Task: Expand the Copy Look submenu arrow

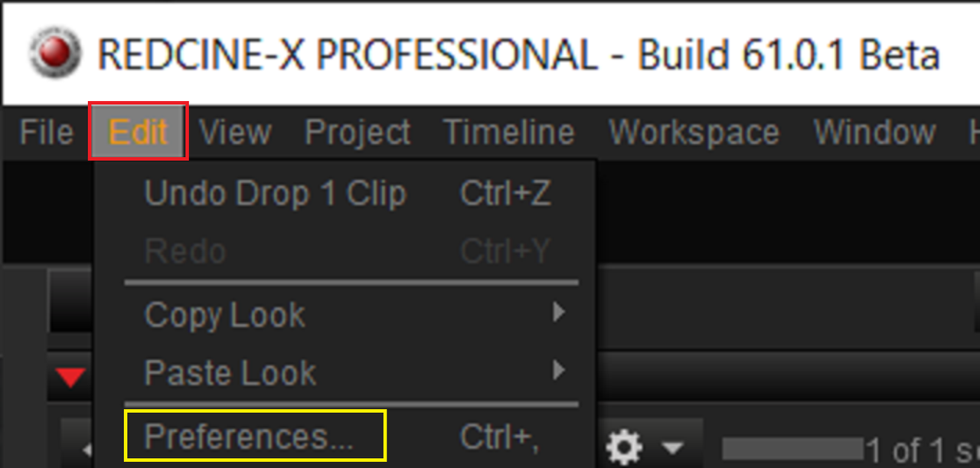Action: tap(560, 313)
